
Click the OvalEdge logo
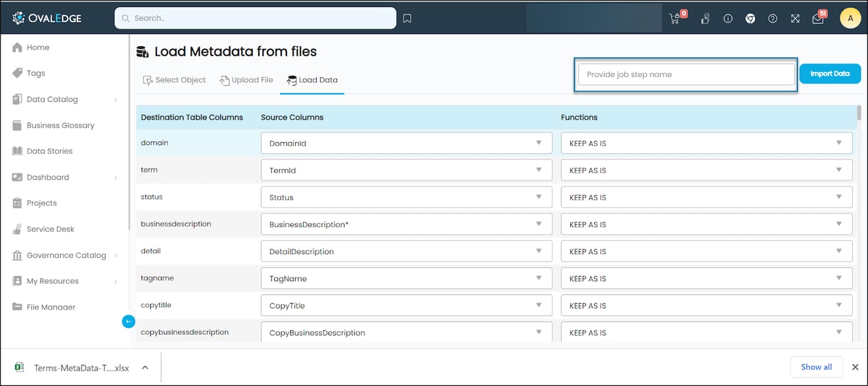pos(47,18)
